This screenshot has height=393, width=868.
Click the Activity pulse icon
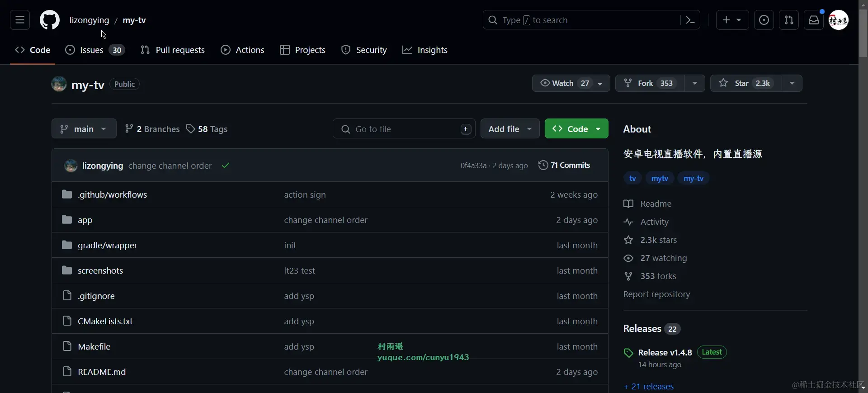[628, 222]
